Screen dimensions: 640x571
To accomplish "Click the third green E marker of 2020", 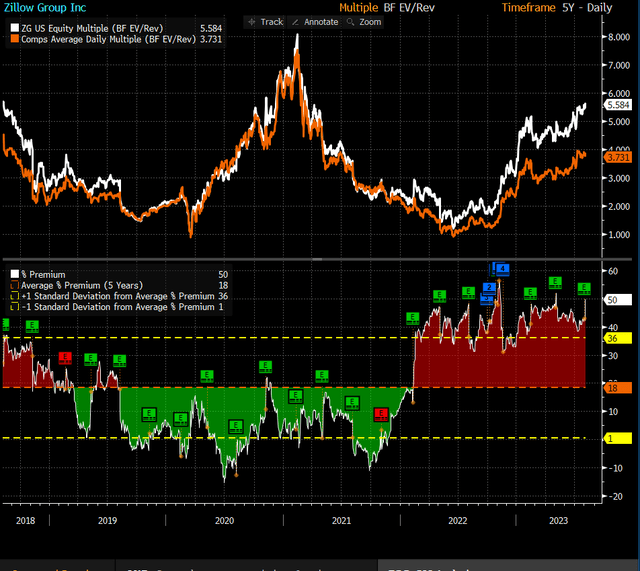I will pos(236,427).
